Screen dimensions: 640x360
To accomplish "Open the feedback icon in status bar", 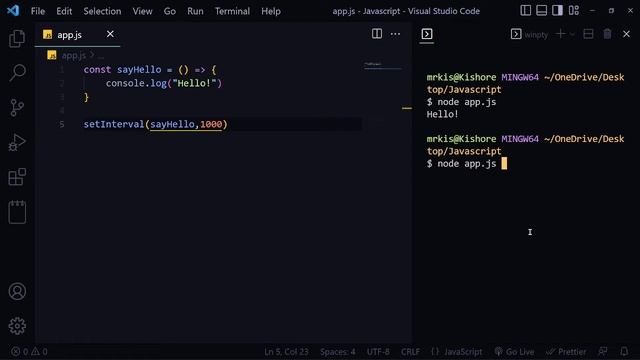I will [x=603, y=351].
